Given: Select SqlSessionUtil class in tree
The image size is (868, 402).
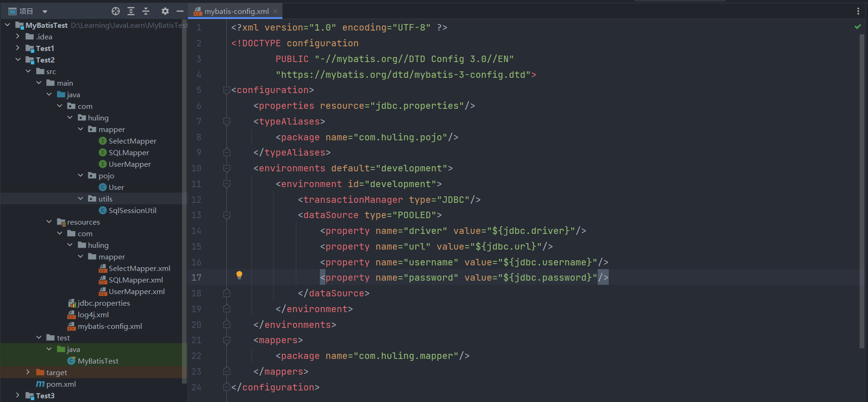Looking at the screenshot, I should 132,210.
